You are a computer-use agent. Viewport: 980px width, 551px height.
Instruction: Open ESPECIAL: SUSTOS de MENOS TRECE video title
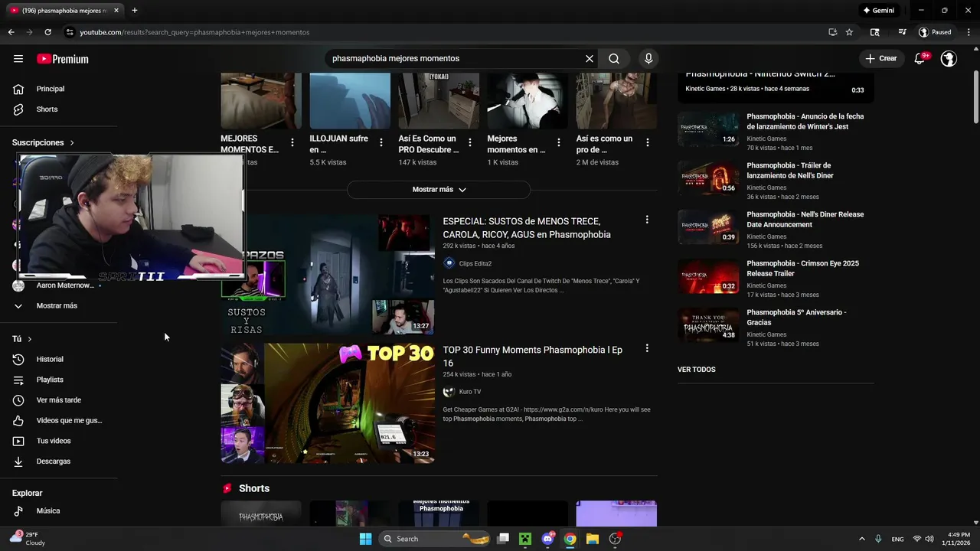coord(527,228)
